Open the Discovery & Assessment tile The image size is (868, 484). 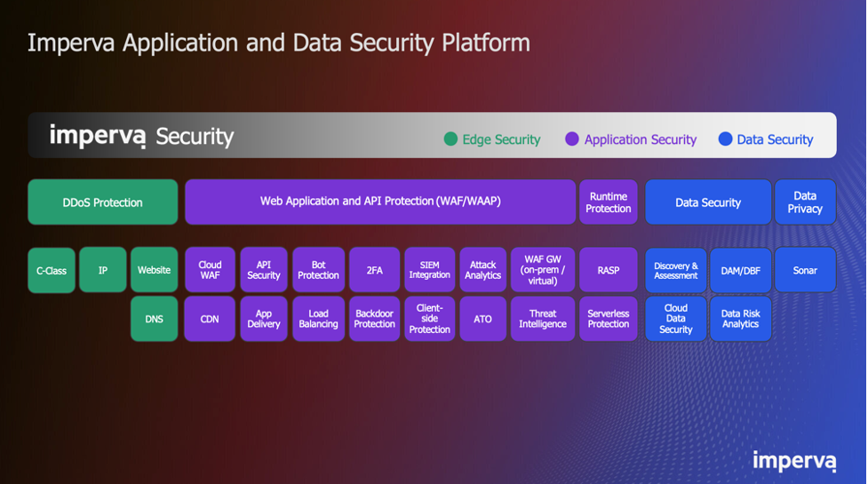[x=676, y=270]
